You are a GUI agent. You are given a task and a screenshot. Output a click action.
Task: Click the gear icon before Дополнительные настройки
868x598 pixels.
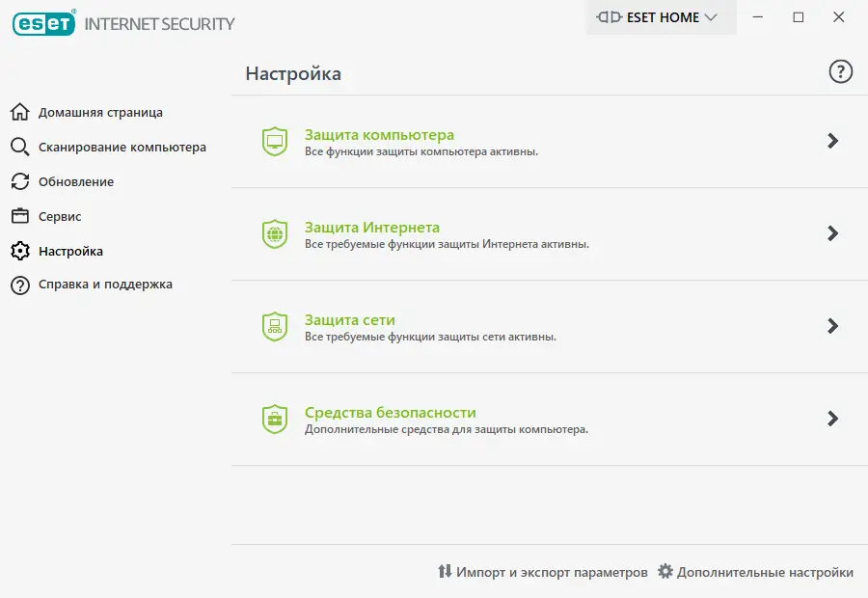click(664, 572)
